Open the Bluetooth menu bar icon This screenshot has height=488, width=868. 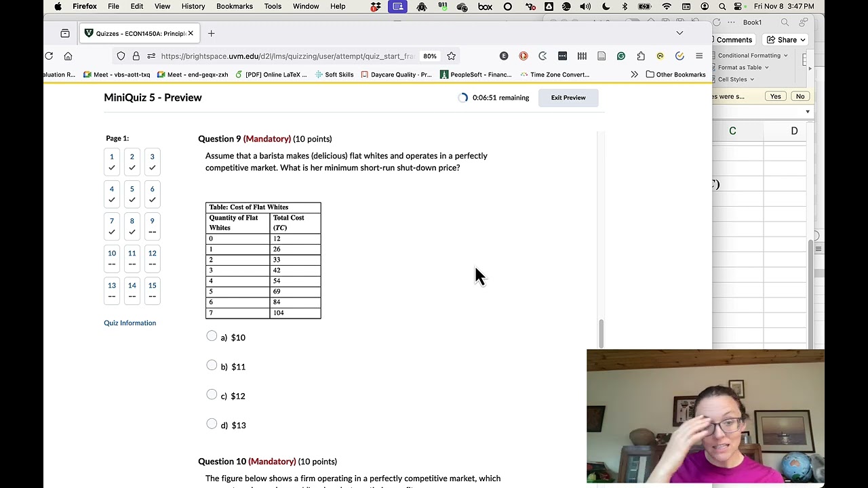click(625, 6)
